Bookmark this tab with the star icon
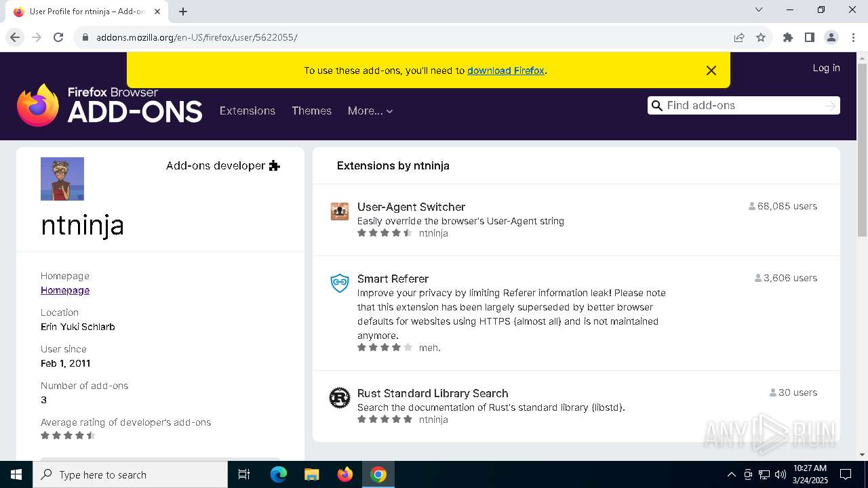Viewport: 868px width, 488px height. 761,37
